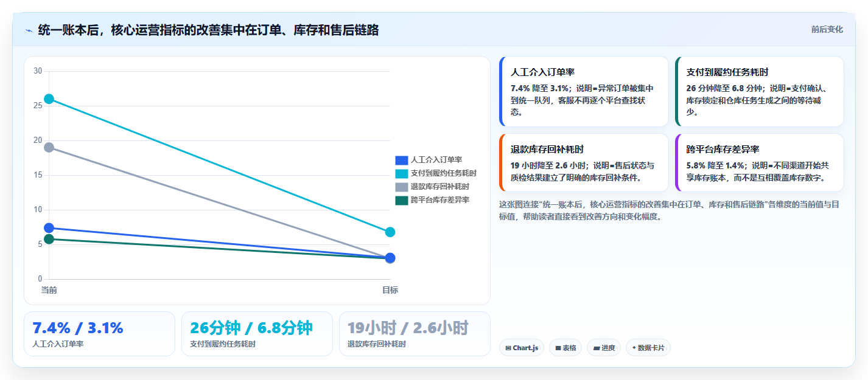The image size is (868, 380).
Task: Click the sparkle icon in the 数据卡片 tag
Action: [x=634, y=348]
